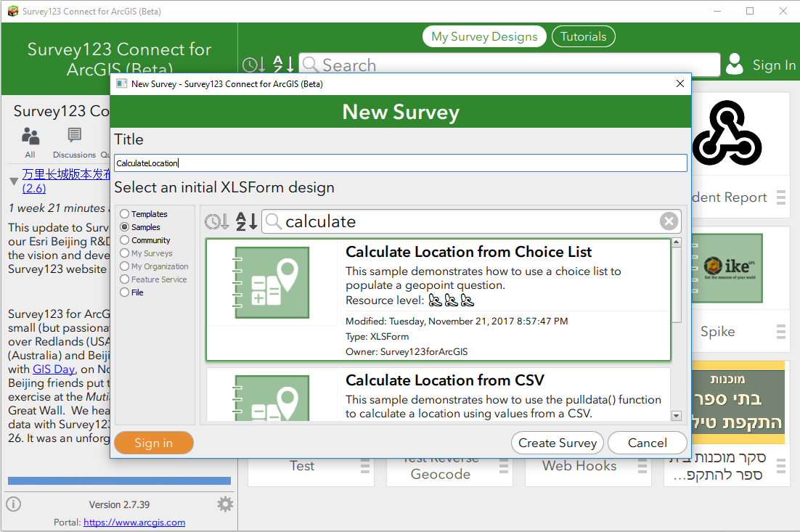The image size is (800, 532).
Task: Click the Version 2.7.39 label
Action: coord(119,504)
